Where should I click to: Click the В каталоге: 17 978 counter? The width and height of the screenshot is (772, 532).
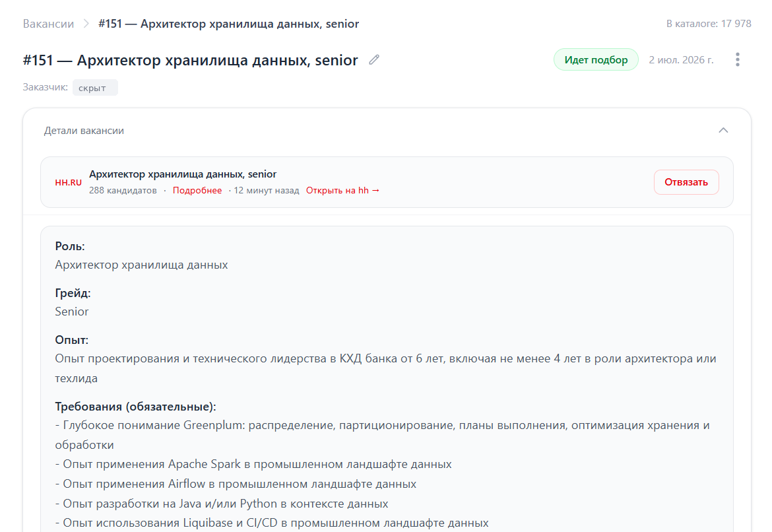click(709, 24)
